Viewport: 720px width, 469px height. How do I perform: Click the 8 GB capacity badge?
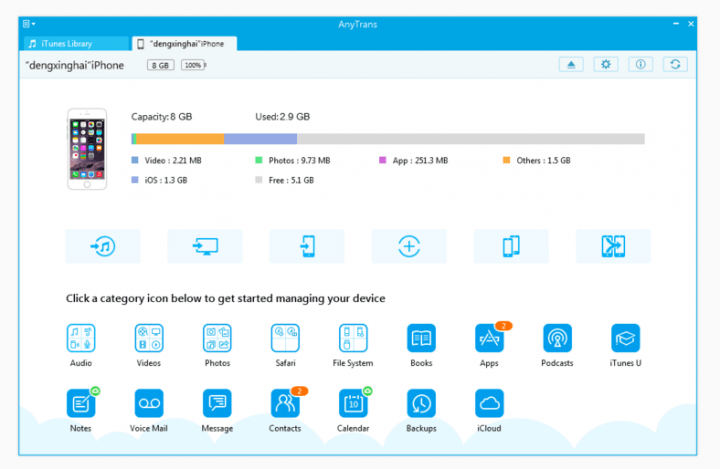[160, 65]
